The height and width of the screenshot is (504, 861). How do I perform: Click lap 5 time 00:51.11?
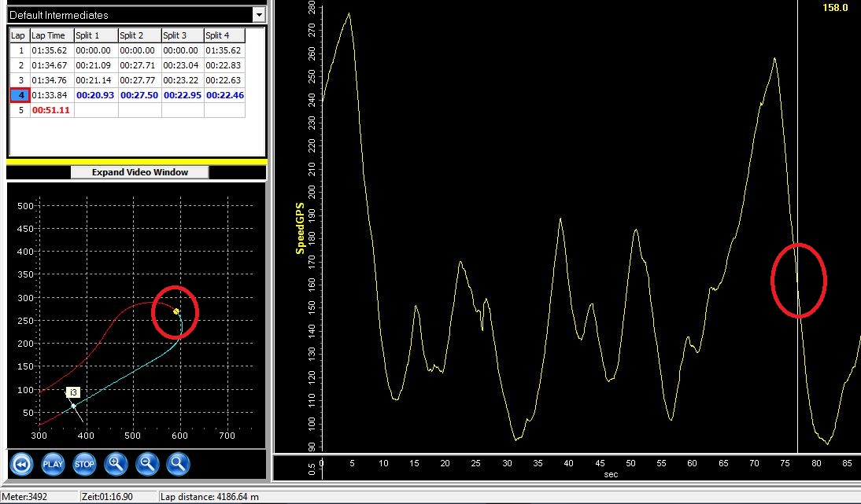[x=50, y=110]
